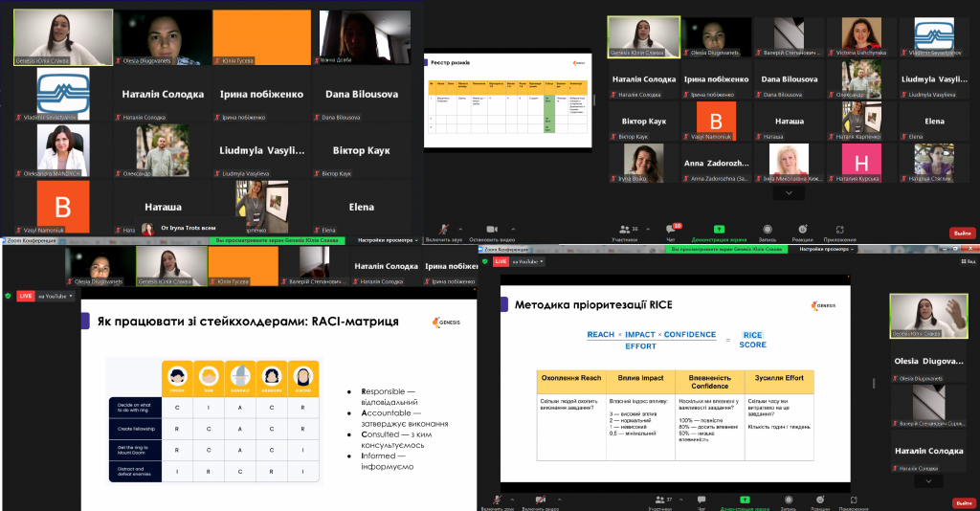Click red LIVE badge above RICE slide
The width and height of the screenshot is (980, 511).
[501, 260]
